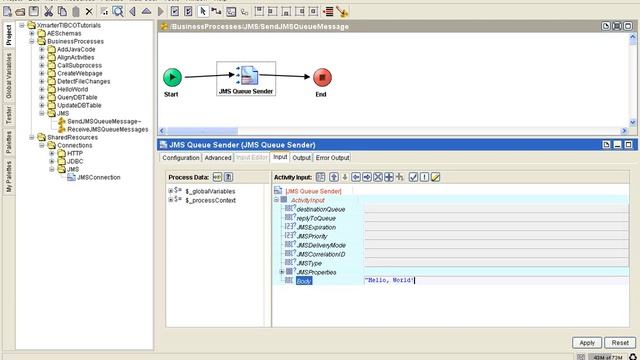Click the garbage collection icon in status bar

point(633,357)
